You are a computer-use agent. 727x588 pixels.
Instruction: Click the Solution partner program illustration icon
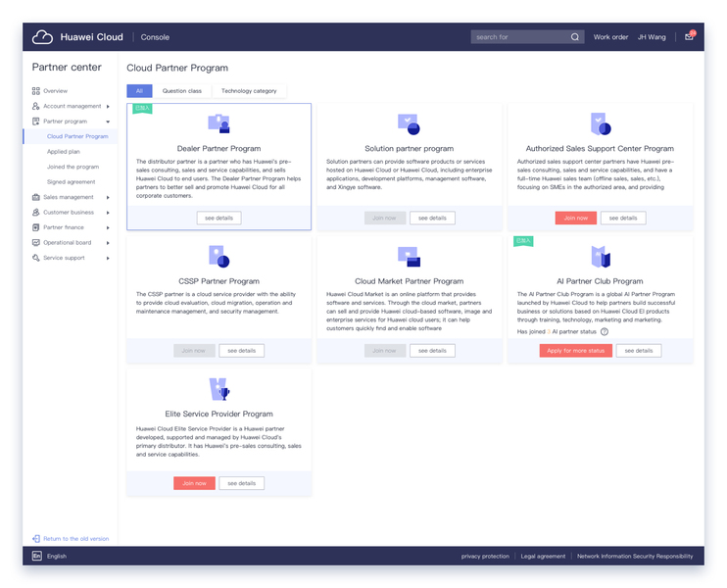tap(409, 123)
